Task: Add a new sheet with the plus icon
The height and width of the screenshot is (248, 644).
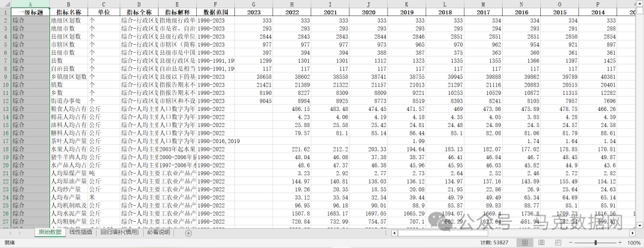Action: point(188,233)
